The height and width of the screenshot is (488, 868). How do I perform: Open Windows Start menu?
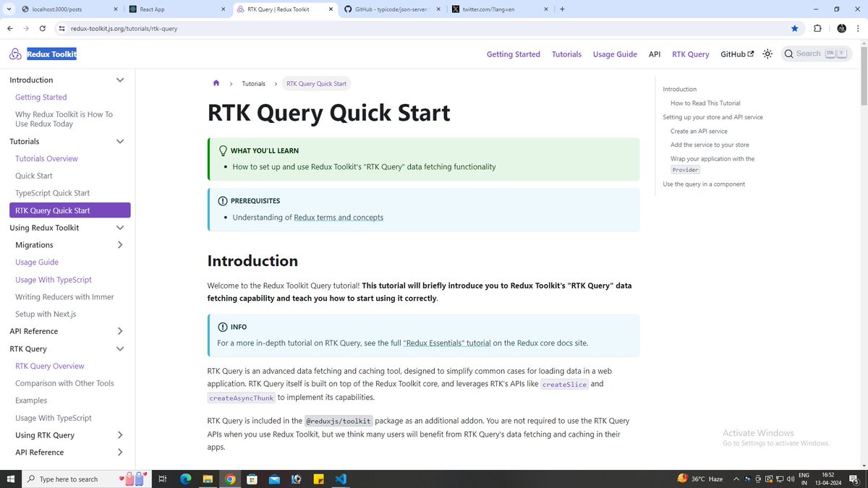(11, 479)
